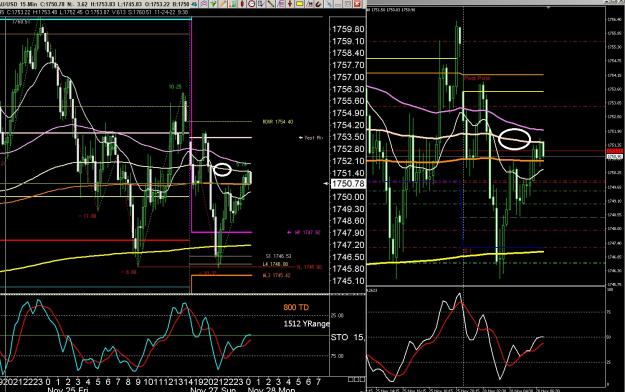Click the red candlestick toolbar icon
The height and width of the screenshot is (392, 625).
(242, 4)
